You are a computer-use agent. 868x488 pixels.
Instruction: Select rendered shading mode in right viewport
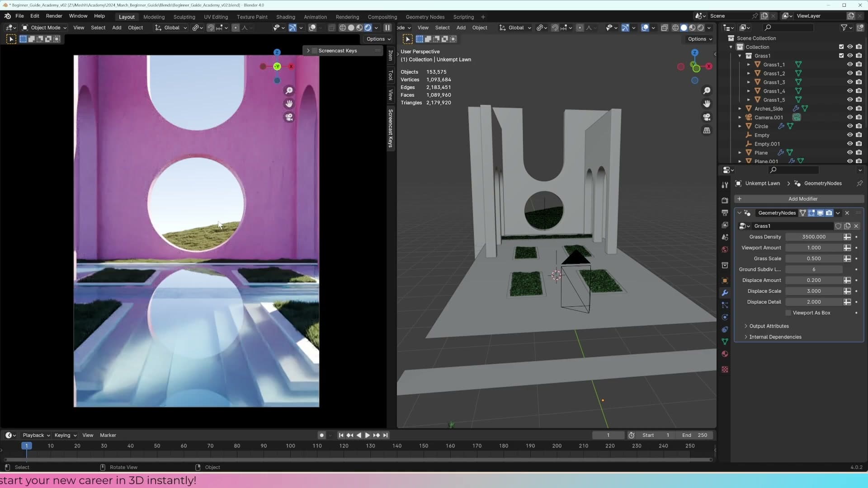(x=700, y=28)
